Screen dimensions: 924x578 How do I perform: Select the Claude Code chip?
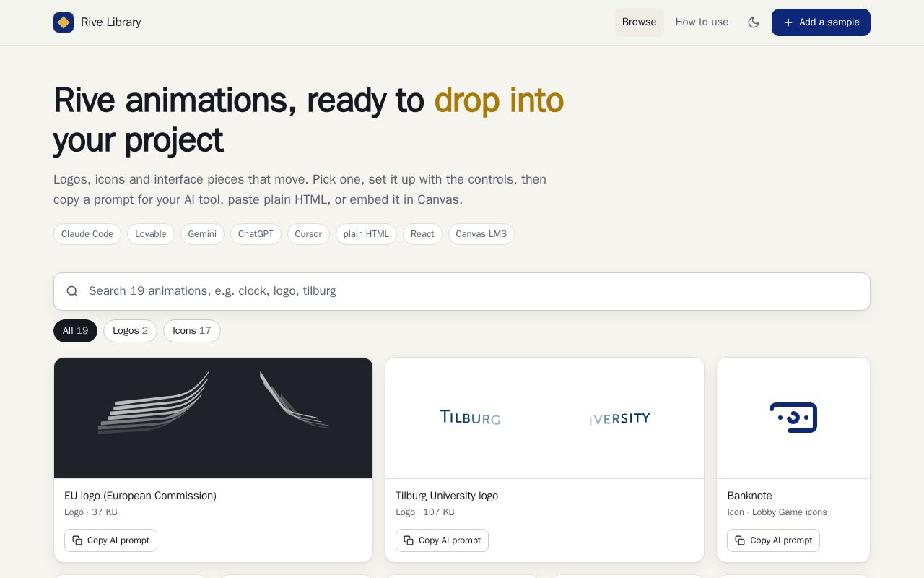tap(87, 234)
